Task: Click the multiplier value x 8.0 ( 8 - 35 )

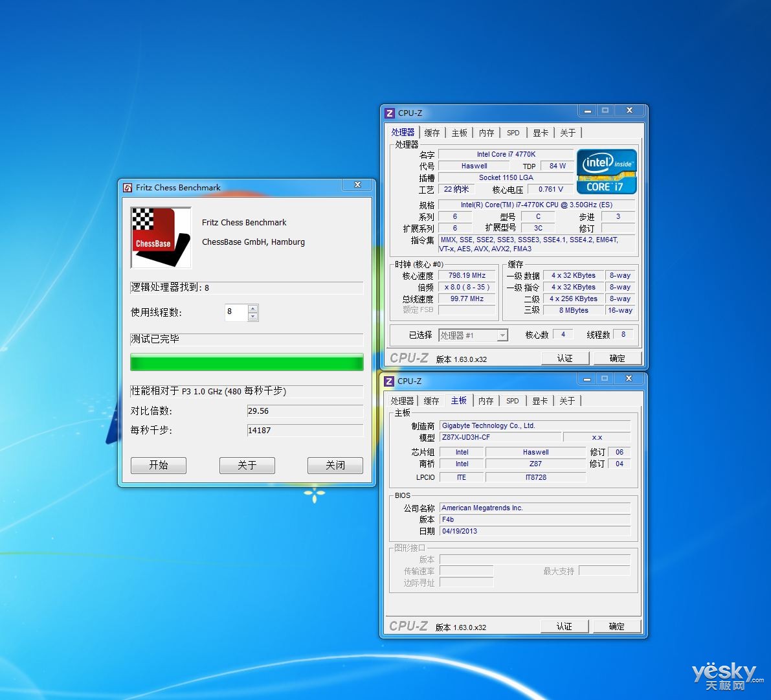Action: click(x=467, y=288)
